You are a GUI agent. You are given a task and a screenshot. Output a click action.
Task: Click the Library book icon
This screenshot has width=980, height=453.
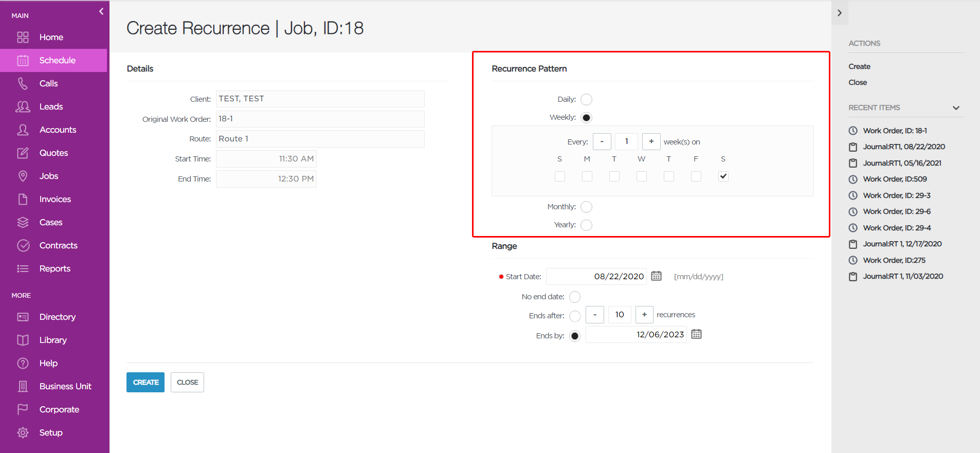[x=23, y=340]
